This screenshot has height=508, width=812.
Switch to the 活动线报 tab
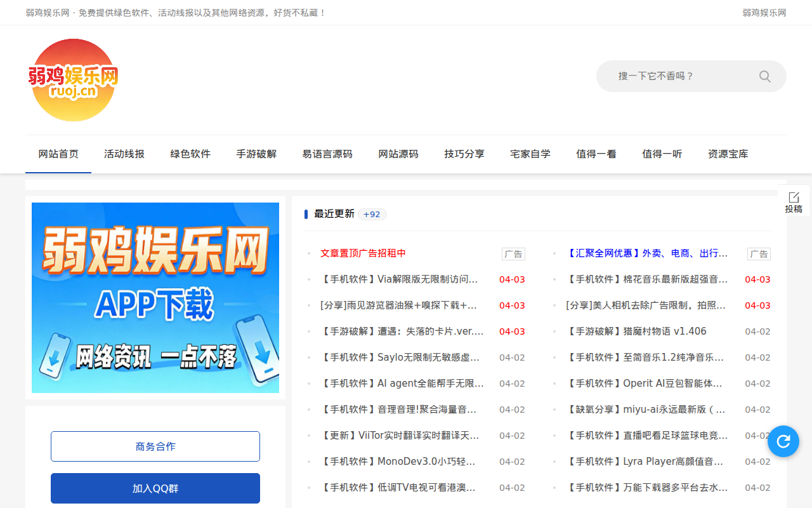124,154
